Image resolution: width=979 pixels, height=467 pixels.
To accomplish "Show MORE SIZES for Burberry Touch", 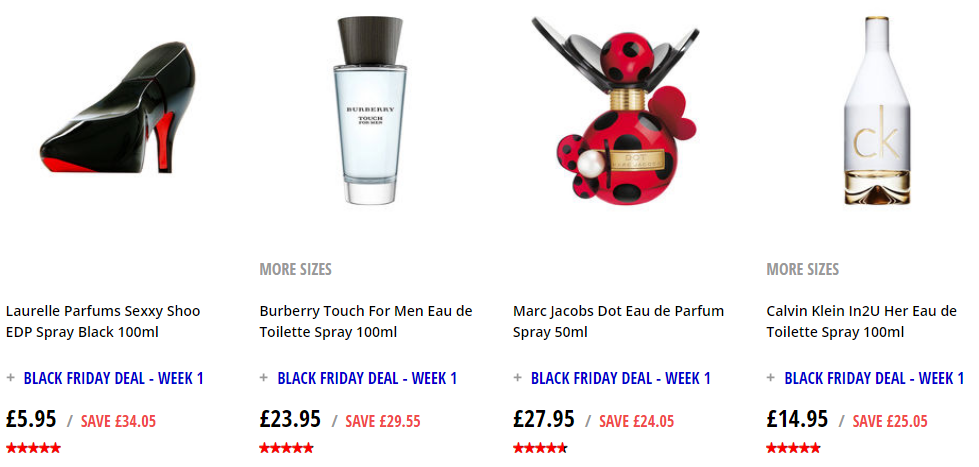I will tap(295, 269).
